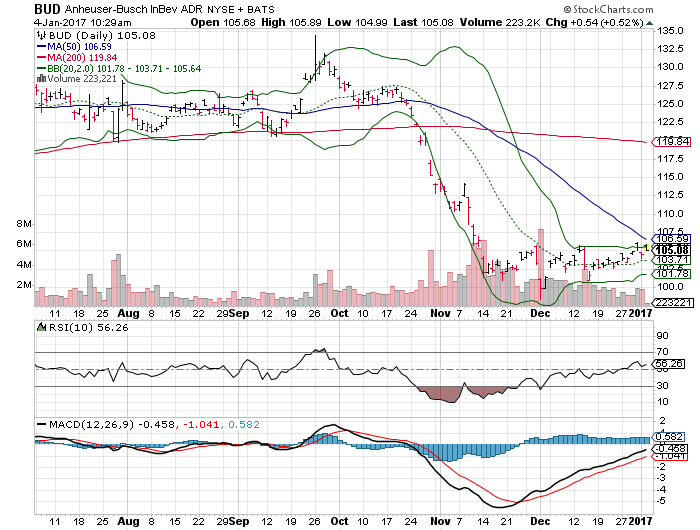Image resolution: width=700 pixels, height=530 pixels.
Task: Click the MA(50) 106.59 legend text
Action: pos(79,46)
